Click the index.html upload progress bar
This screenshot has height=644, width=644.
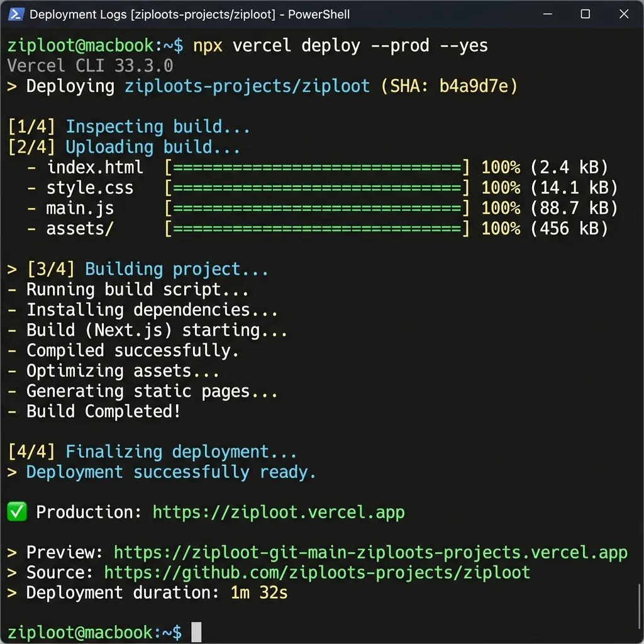tap(317, 167)
